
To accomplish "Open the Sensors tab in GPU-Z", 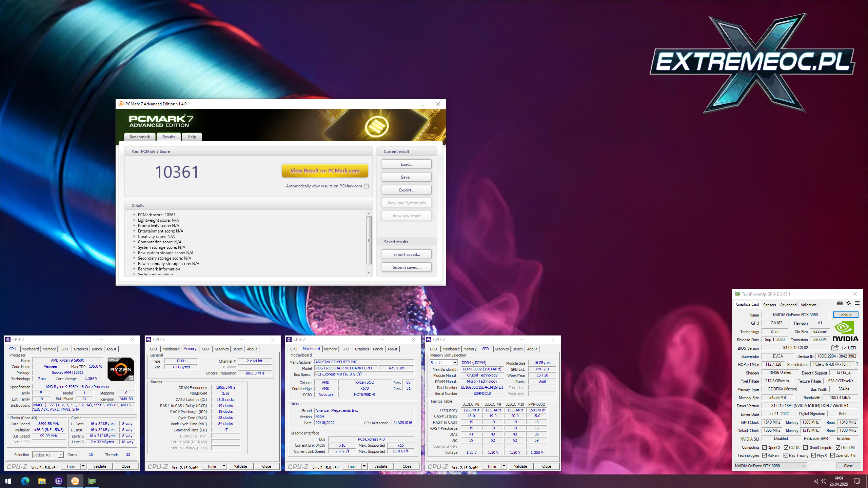I will [x=769, y=305].
